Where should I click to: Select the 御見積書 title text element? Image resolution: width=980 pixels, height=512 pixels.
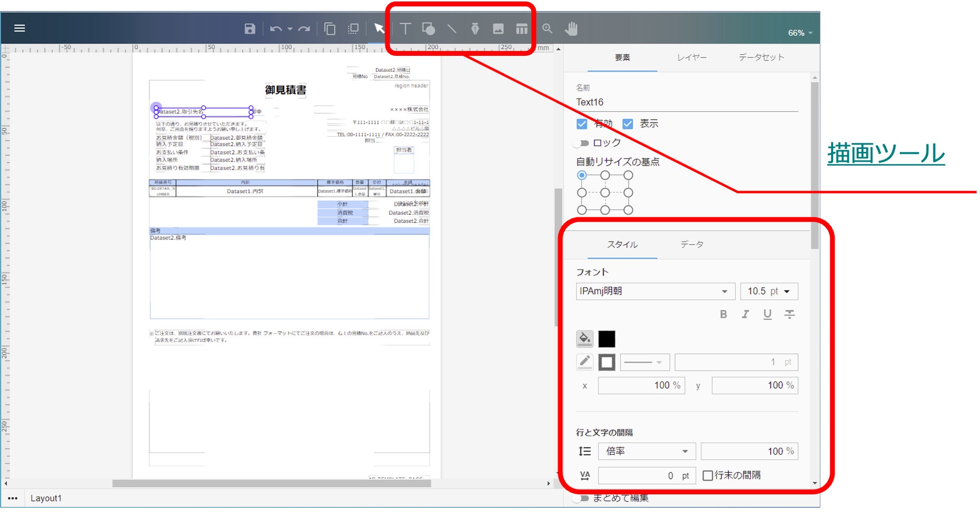pyautogui.click(x=285, y=90)
